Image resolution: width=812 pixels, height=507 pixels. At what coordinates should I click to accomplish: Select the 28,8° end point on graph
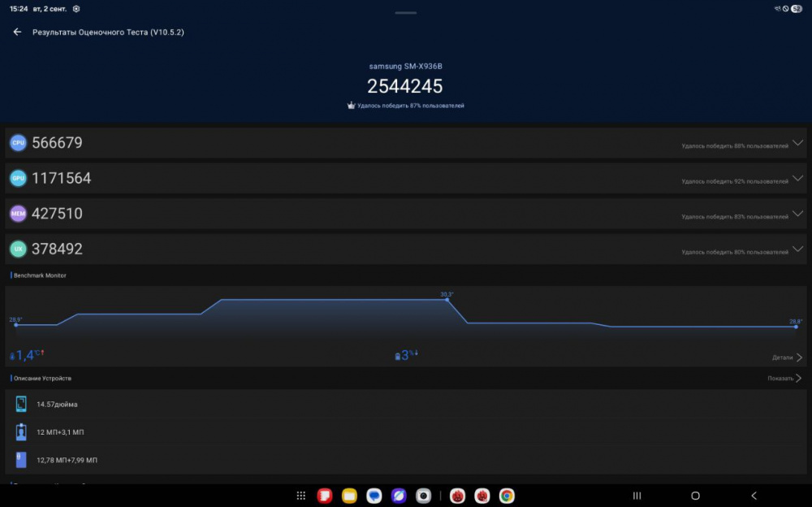pos(796,326)
